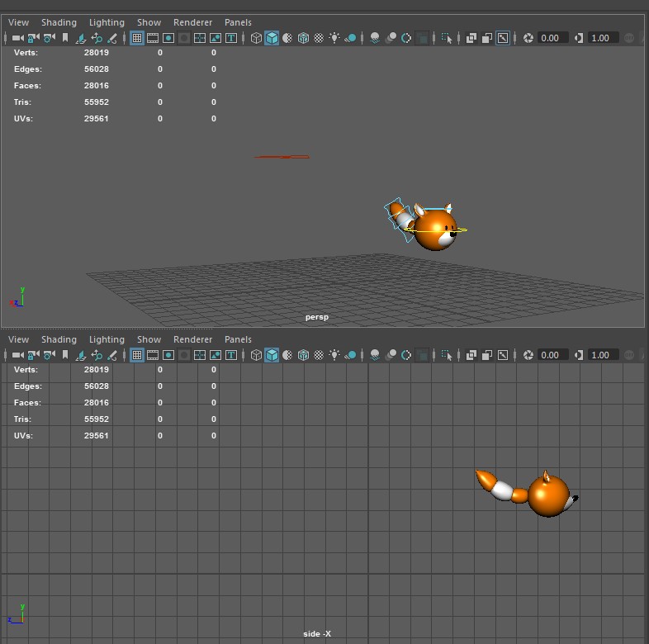Open Shading menu of side -X panel
Screen dimensions: 649x644
(x=59, y=339)
